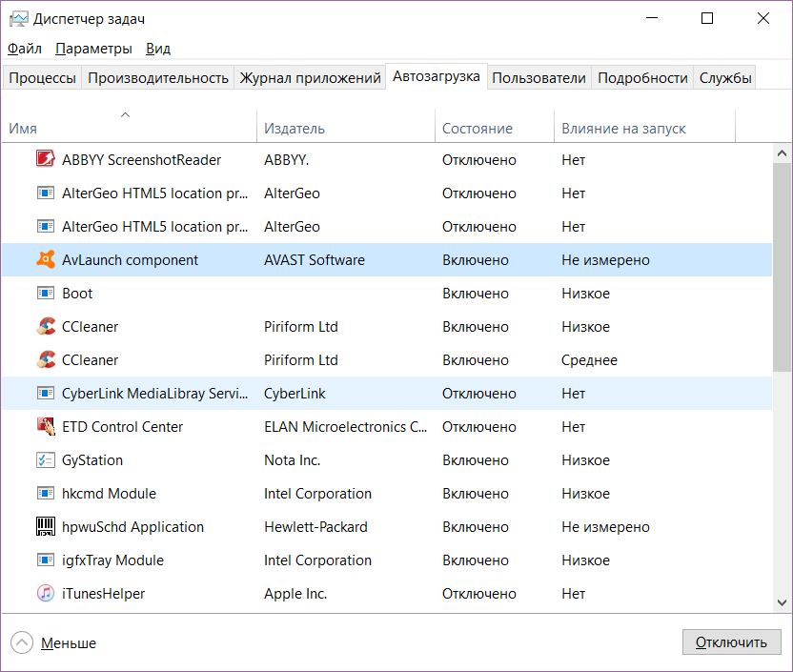Click the GyStation icon

tap(46, 459)
